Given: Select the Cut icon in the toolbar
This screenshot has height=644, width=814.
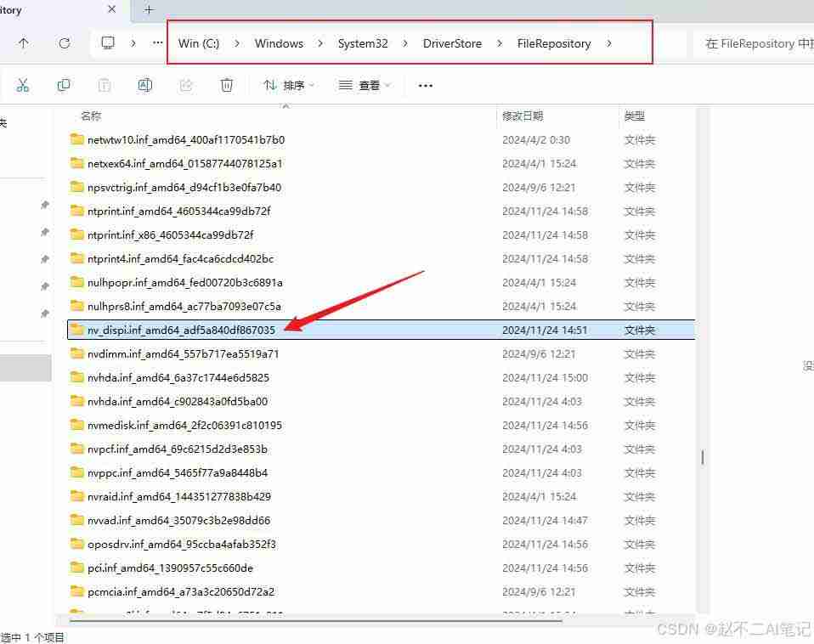Looking at the screenshot, I should point(23,85).
